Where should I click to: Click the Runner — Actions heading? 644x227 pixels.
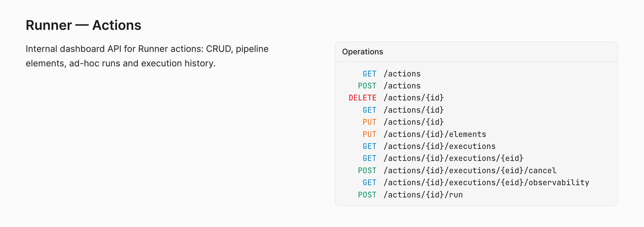coord(83,25)
